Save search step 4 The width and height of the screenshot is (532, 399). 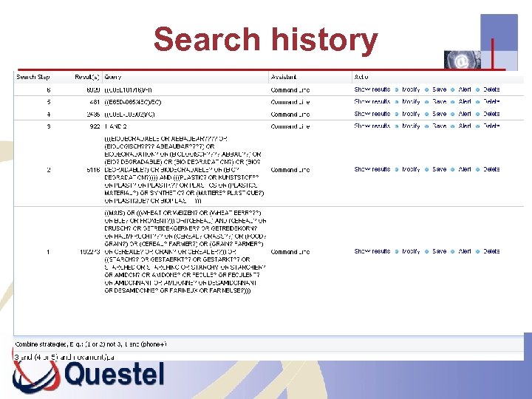[440, 114]
